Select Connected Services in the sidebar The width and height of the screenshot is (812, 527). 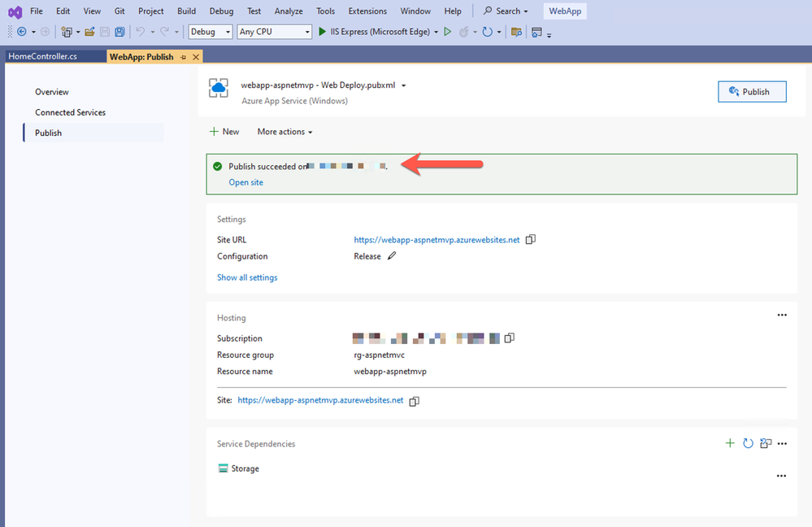point(71,112)
